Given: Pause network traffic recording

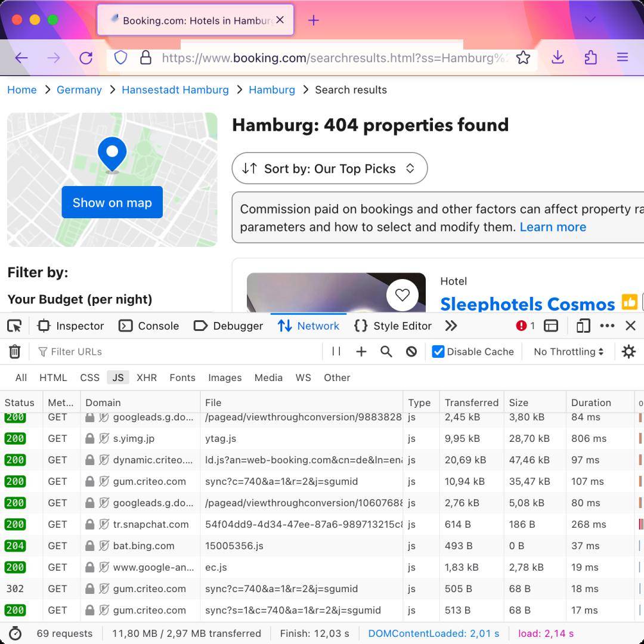Looking at the screenshot, I should 336,351.
